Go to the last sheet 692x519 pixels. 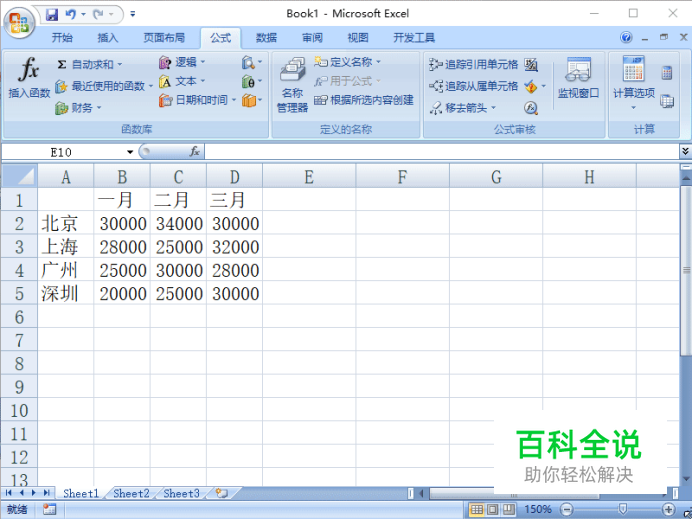pyautogui.click(x=46, y=493)
